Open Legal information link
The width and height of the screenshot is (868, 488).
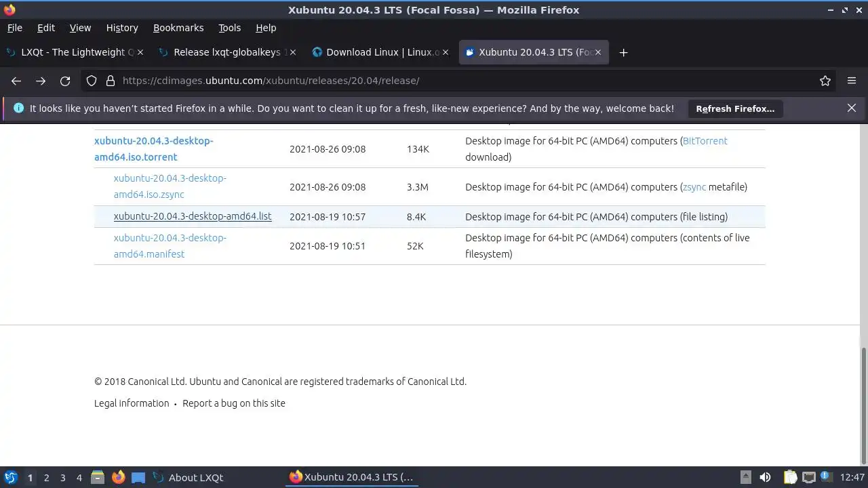(x=132, y=403)
